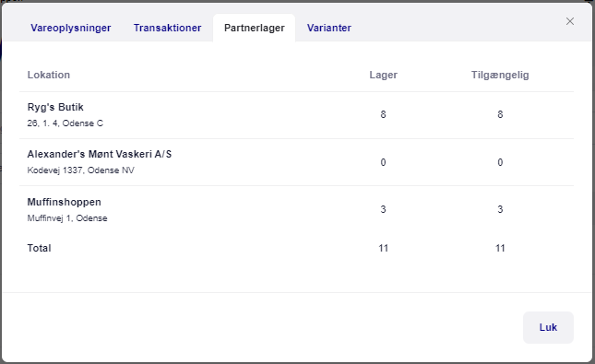Click the Lager column header
The width and height of the screenshot is (595, 364).
pos(383,75)
